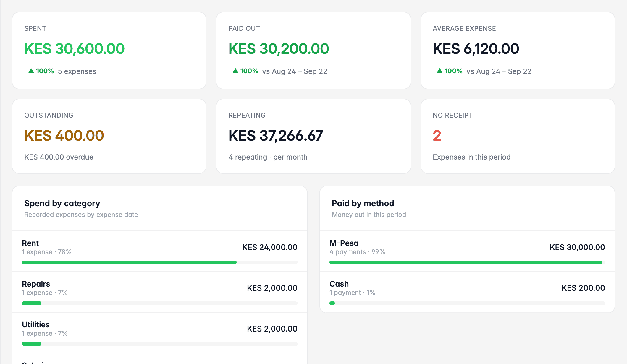Click the Spend by category heading
Screen dimensions: 627x364
(x=62, y=203)
